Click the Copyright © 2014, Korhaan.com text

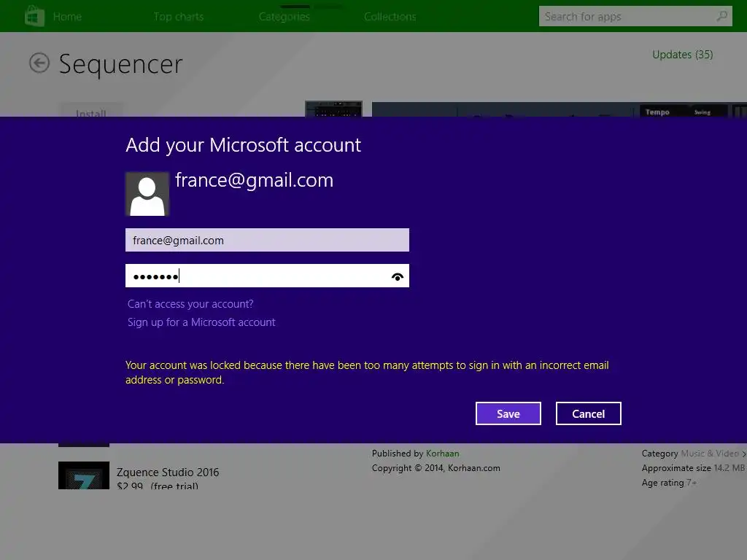tap(436, 468)
